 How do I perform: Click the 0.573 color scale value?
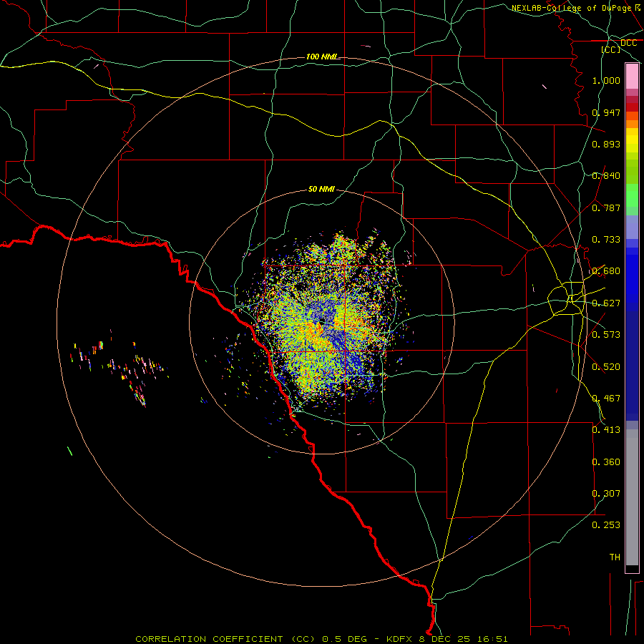(x=606, y=335)
